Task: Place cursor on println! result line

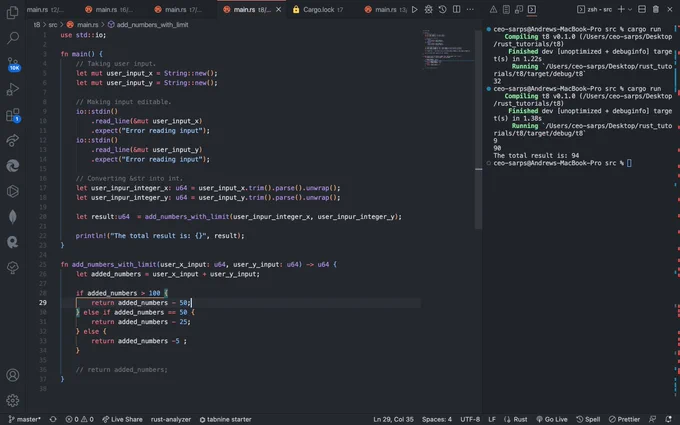Action: coord(160,236)
